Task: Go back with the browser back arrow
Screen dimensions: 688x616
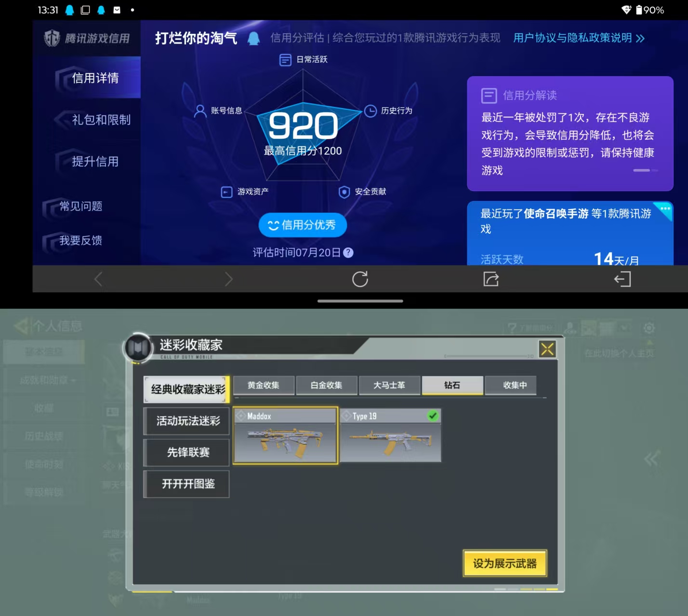Action: [98, 279]
